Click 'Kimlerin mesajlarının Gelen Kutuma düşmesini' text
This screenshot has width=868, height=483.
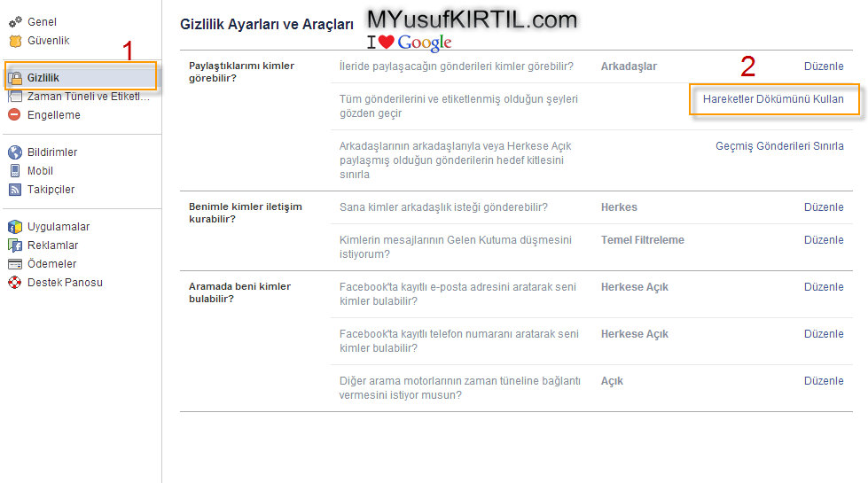(455, 246)
